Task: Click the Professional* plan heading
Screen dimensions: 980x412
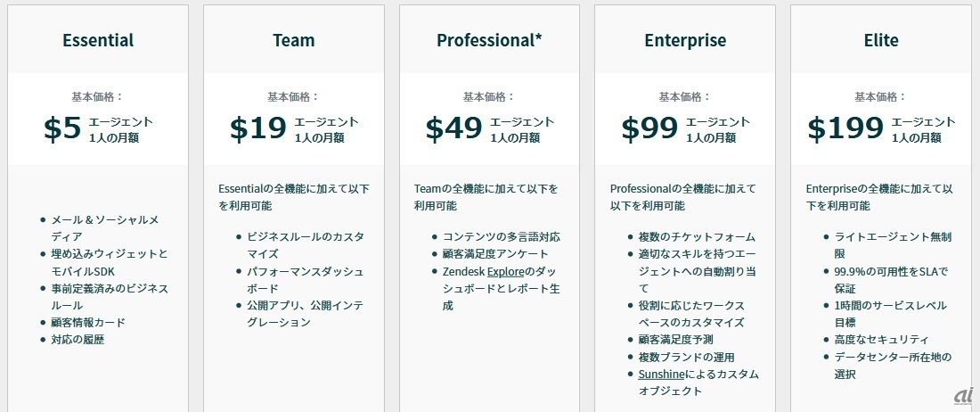Action: [489, 40]
